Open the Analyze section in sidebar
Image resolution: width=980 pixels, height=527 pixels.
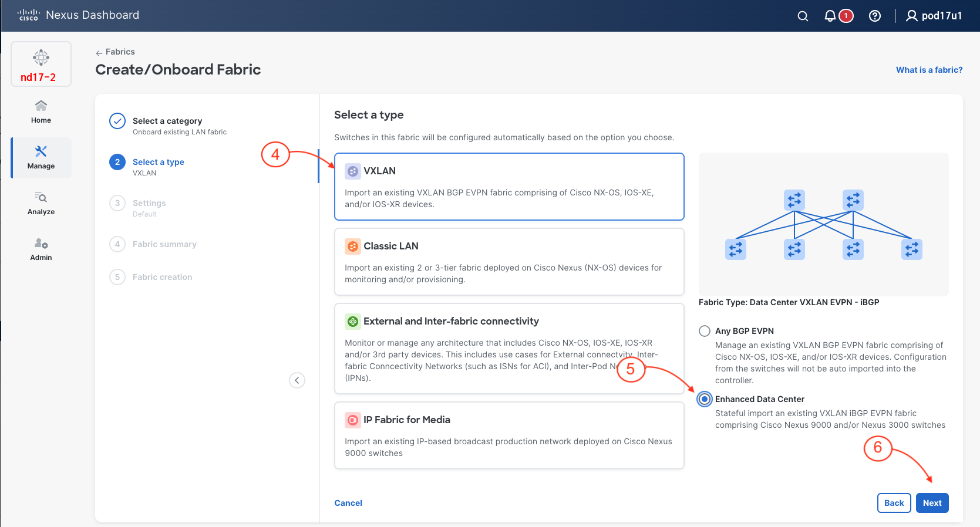click(x=41, y=203)
